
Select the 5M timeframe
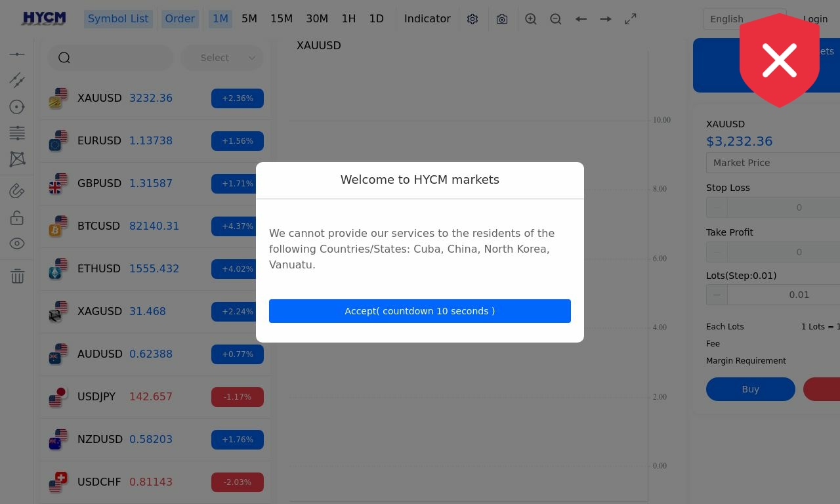[249, 18]
